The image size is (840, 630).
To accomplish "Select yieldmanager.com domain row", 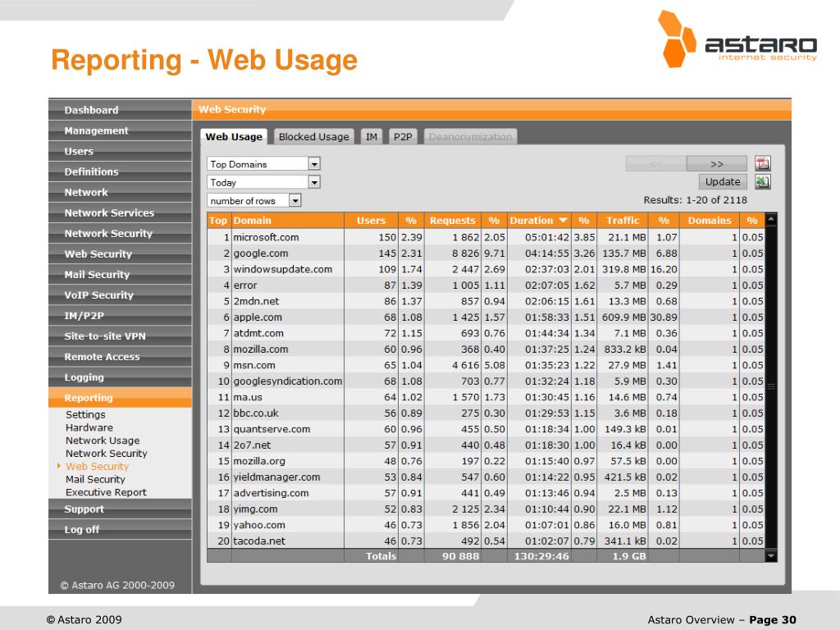I will tap(486, 477).
